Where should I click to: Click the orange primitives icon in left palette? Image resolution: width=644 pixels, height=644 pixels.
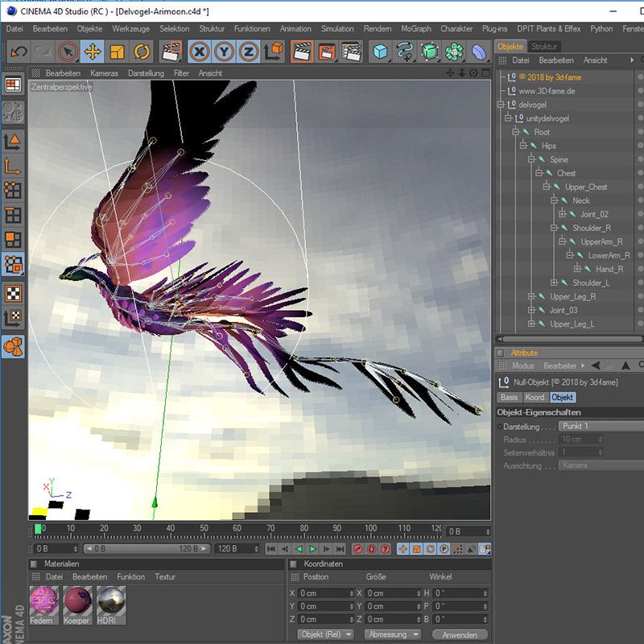13,347
